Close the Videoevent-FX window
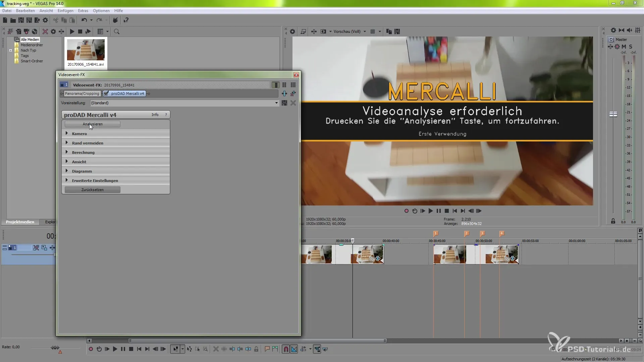Viewport: 644px width, 362px height. [x=296, y=75]
